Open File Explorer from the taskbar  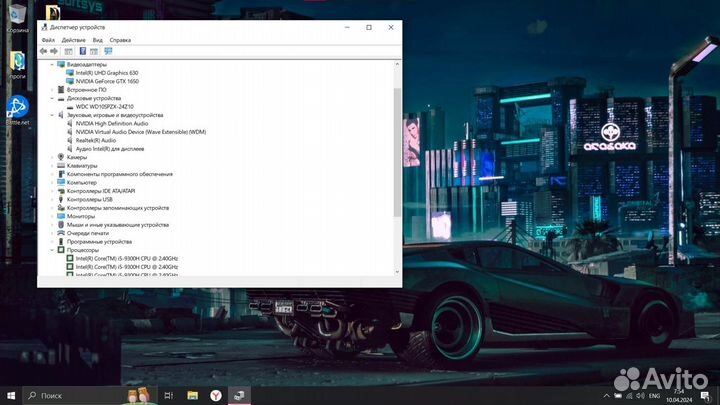[x=192, y=395]
